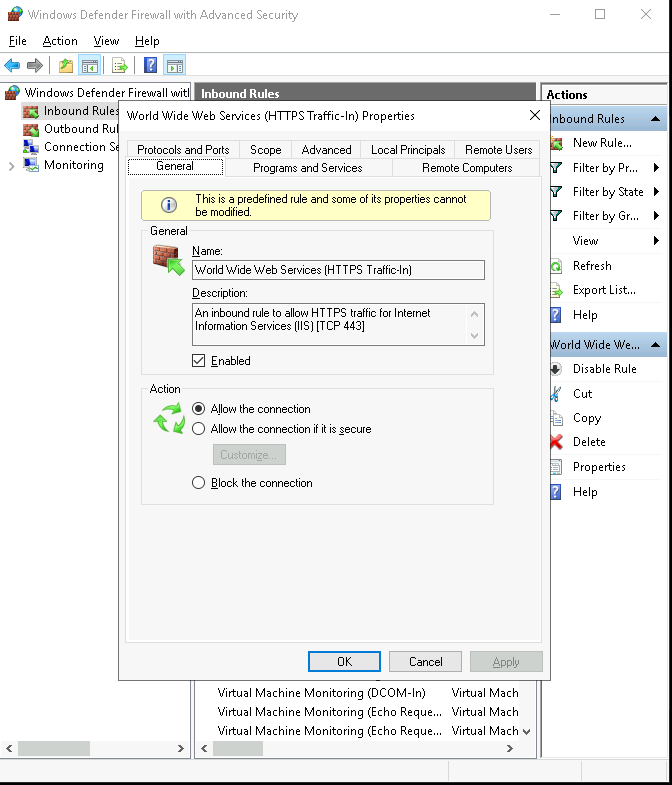Click the New Rule icon in Actions
This screenshot has width=672, height=785.
(556, 143)
